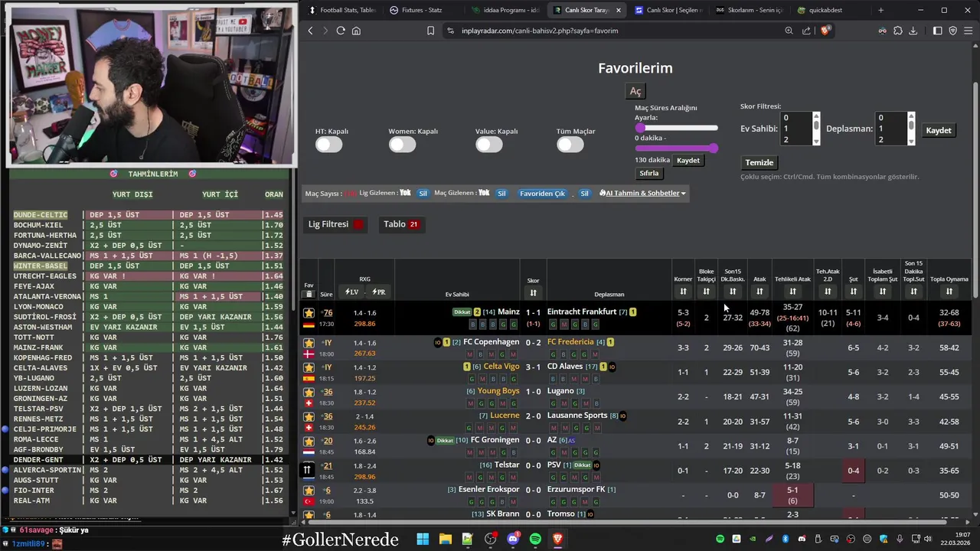Go to browser home page
Screen dimensions: 980x551
(x=356, y=31)
